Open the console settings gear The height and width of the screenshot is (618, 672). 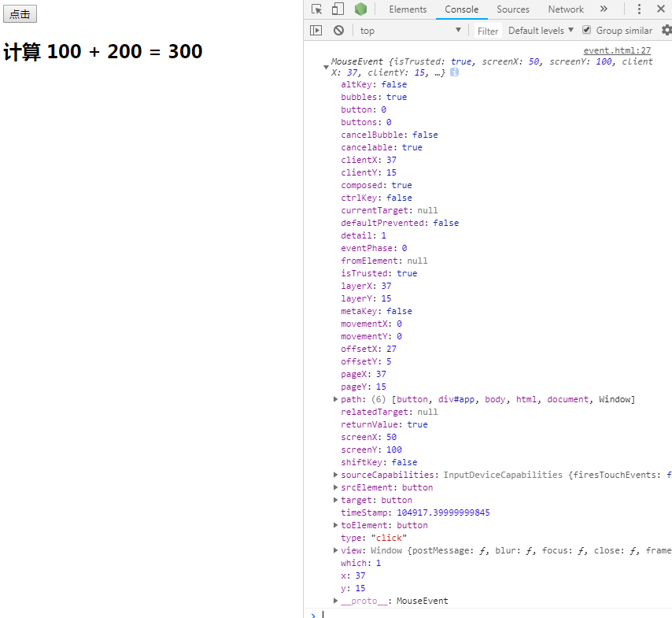pos(666,31)
